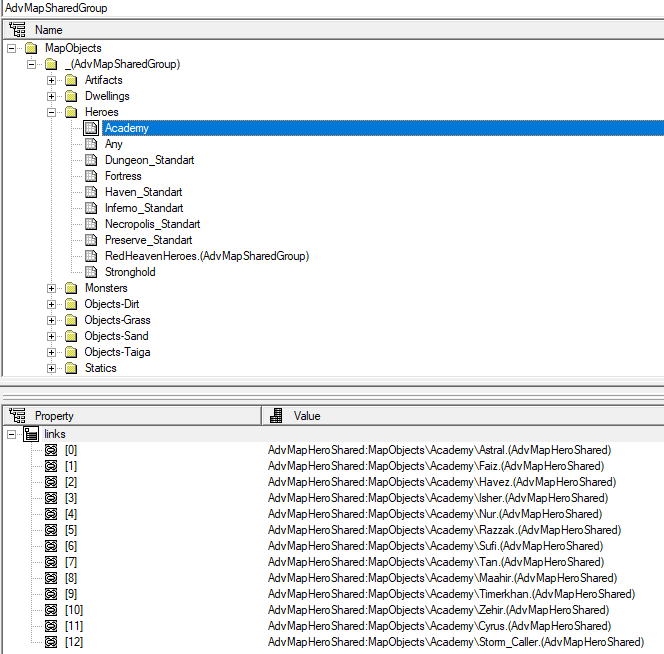Click the Zehir hero link value

point(438,610)
